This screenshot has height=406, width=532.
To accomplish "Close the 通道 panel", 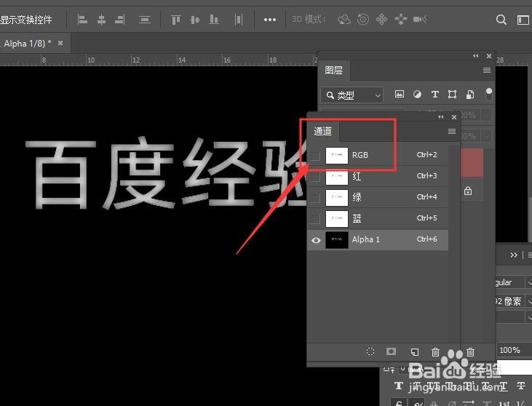I will click(x=454, y=117).
